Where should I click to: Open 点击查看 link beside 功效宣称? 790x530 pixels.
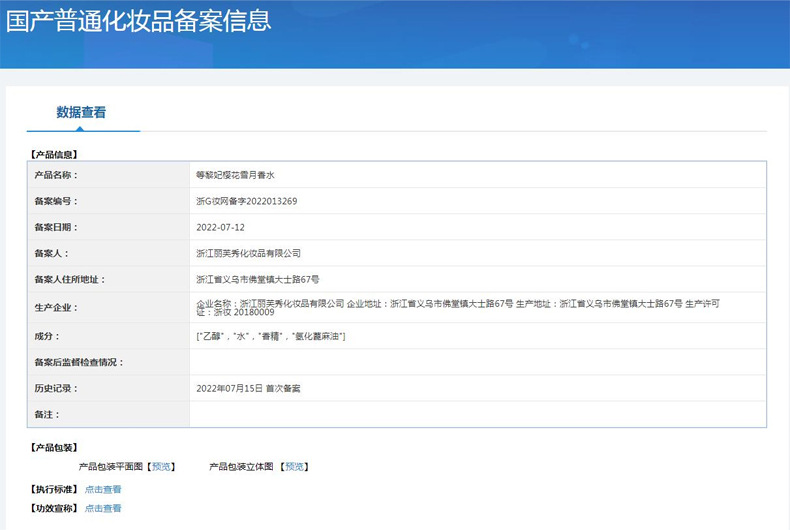pyautogui.click(x=103, y=508)
